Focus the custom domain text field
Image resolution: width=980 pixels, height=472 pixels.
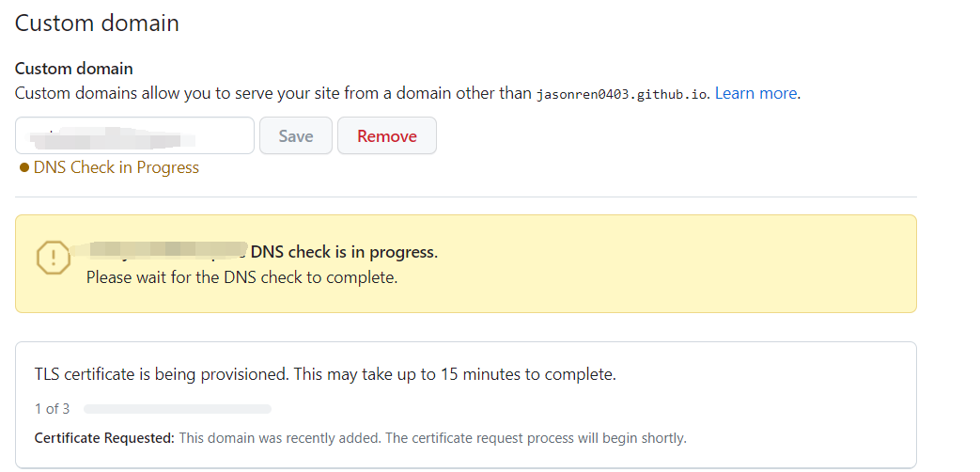pyautogui.click(x=134, y=135)
